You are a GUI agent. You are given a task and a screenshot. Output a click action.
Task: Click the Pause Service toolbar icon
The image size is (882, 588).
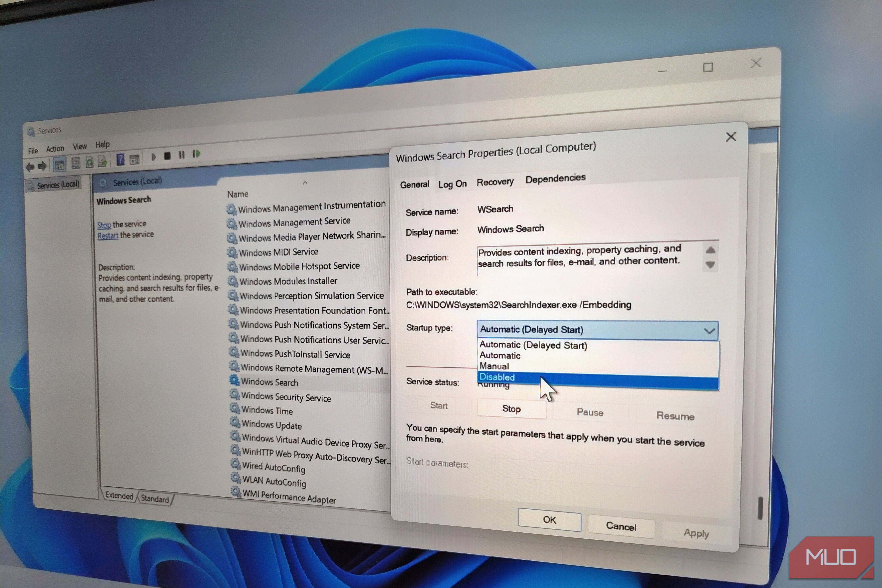(182, 155)
